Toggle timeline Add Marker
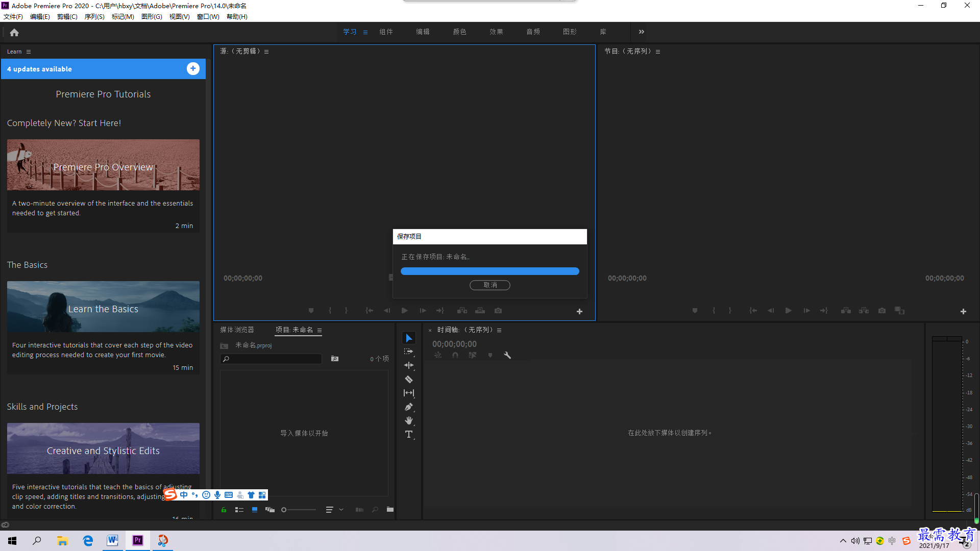 pos(490,355)
